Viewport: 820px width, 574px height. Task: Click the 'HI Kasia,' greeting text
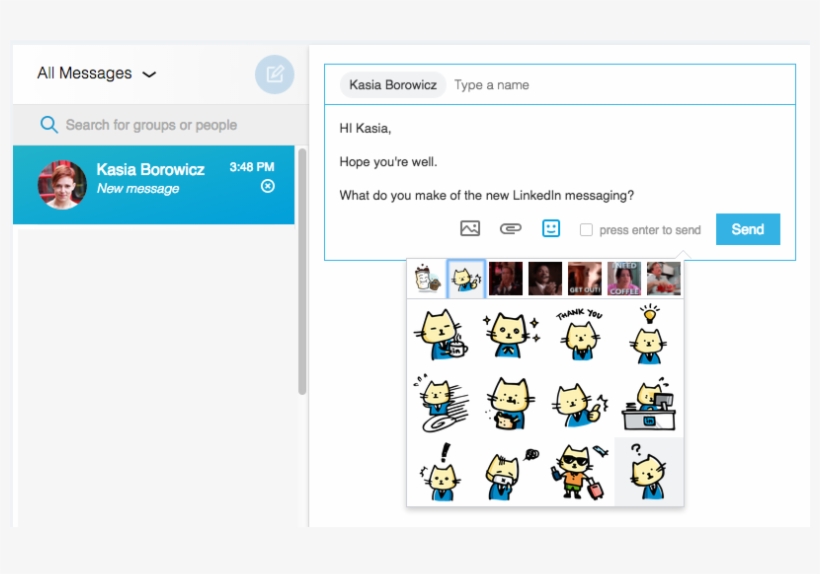(365, 128)
